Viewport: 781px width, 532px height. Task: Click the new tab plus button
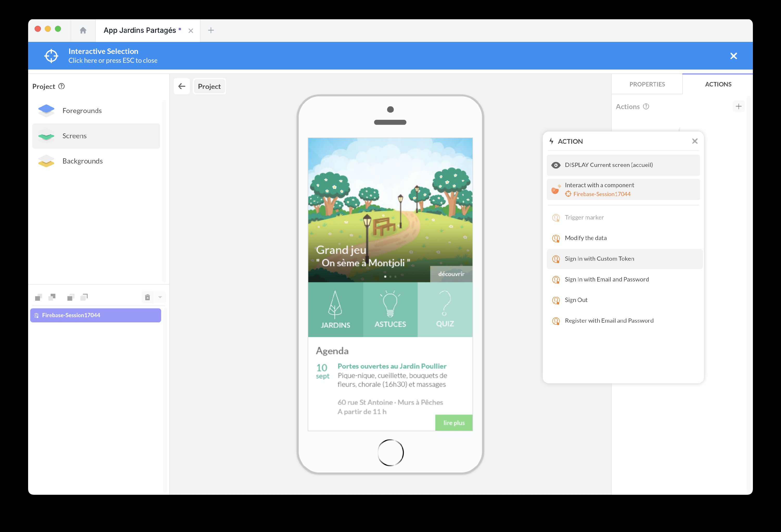tap(211, 30)
